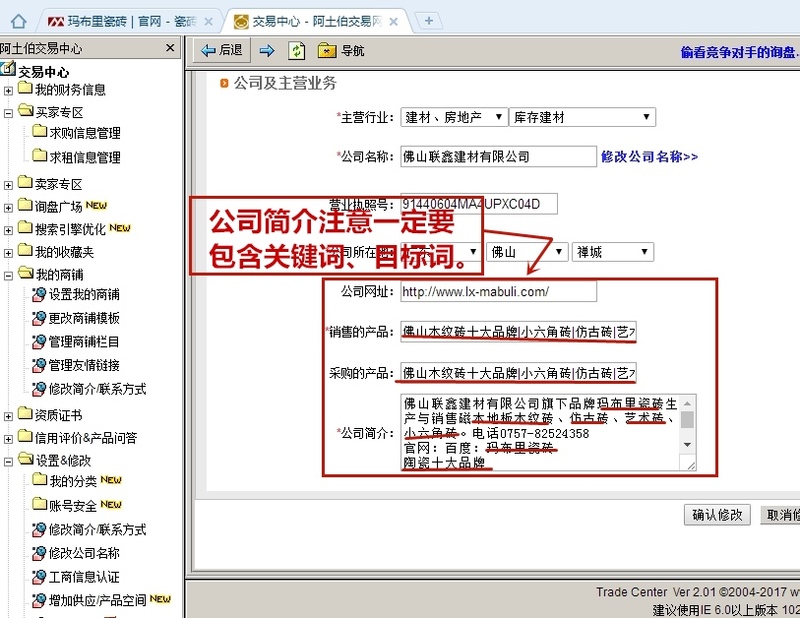Expand the 询盘广场 tree node
Viewport: 800px width, 618px height.
pos(8,208)
